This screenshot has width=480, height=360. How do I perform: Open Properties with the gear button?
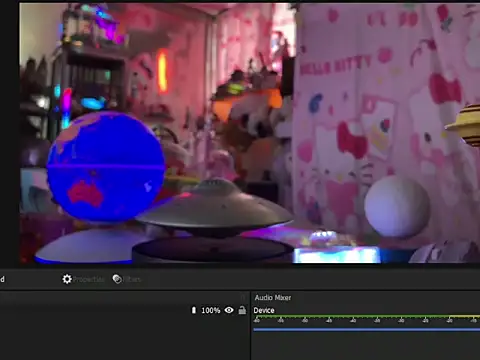83,279
